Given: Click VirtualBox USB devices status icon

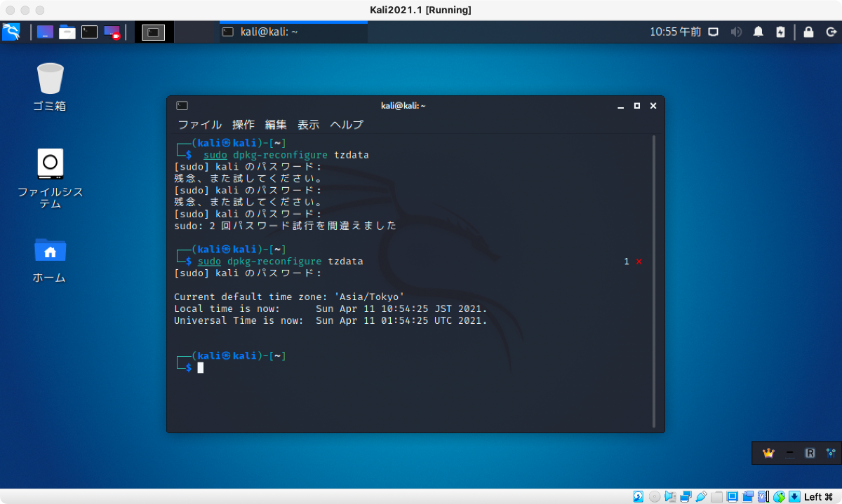Looking at the screenshot, I should 701,496.
